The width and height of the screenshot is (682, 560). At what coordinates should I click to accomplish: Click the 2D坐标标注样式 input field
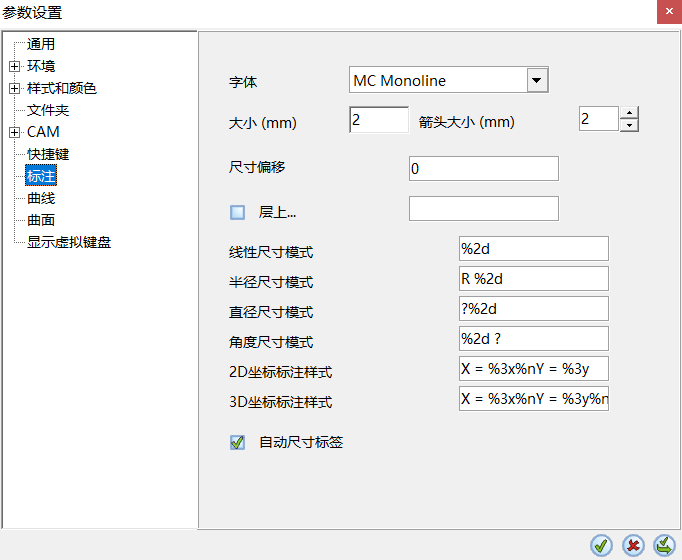(534, 369)
